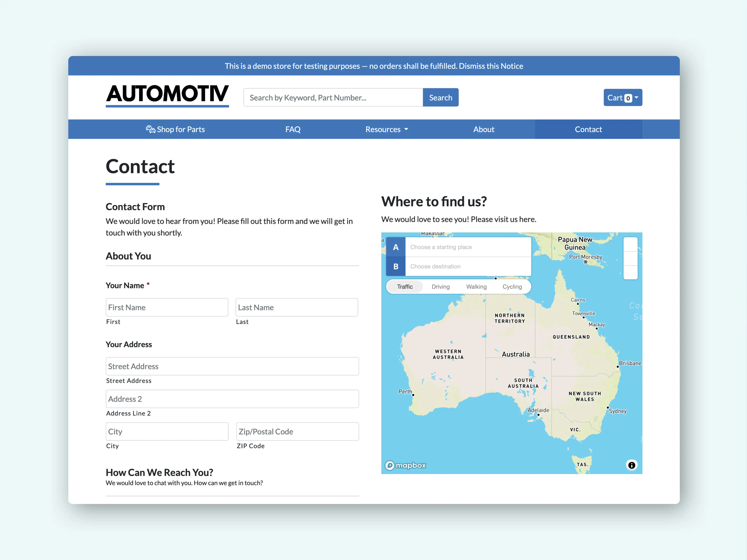Click the car icon next to Shop for Parts

coord(150,129)
